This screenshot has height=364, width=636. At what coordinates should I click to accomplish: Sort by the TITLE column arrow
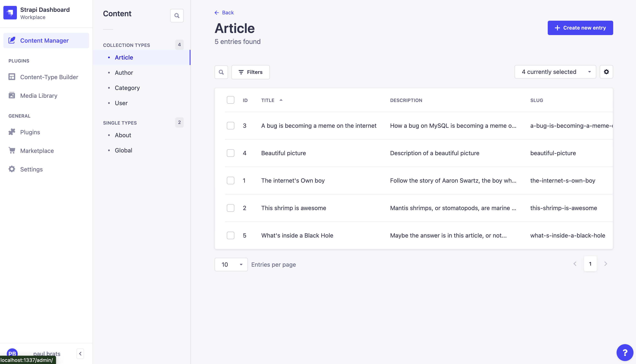[x=281, y=100]
